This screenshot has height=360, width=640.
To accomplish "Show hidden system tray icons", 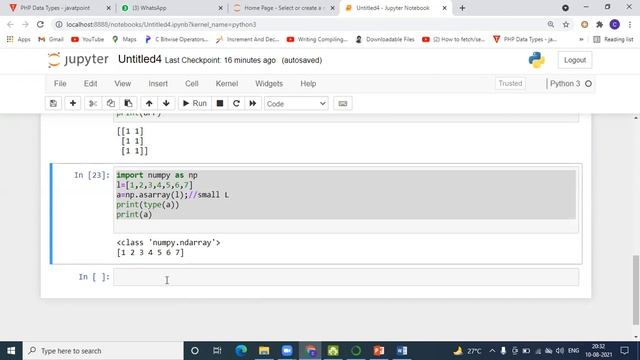I will 492,351.
